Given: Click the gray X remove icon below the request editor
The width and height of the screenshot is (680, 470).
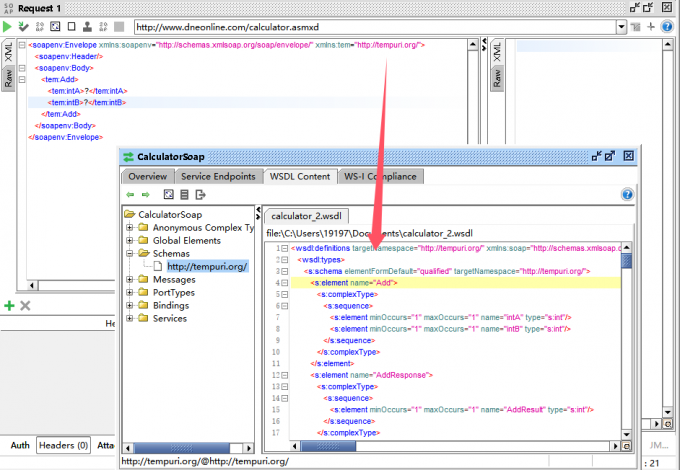Looking at the screenshot, I should [25, 306].
